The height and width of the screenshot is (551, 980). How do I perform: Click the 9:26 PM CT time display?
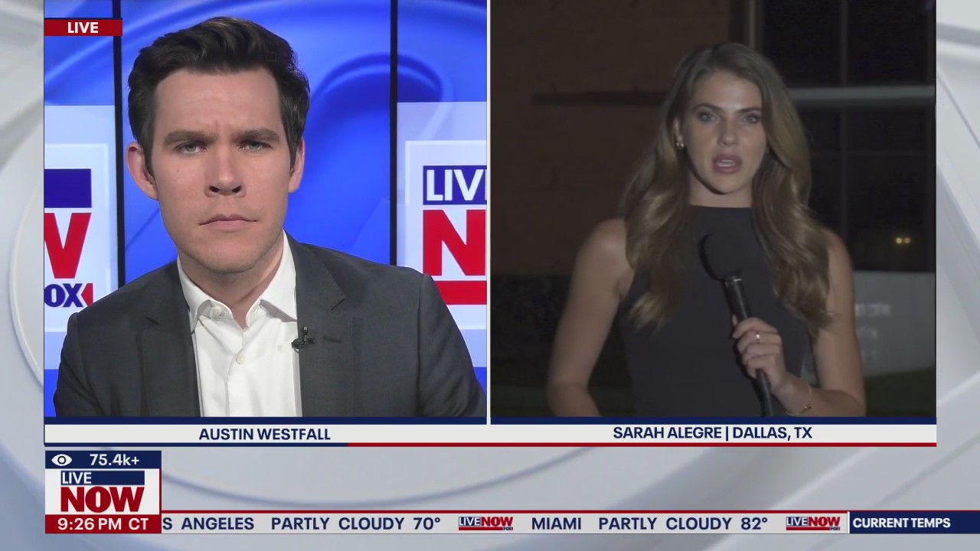[x=103, y=524]
